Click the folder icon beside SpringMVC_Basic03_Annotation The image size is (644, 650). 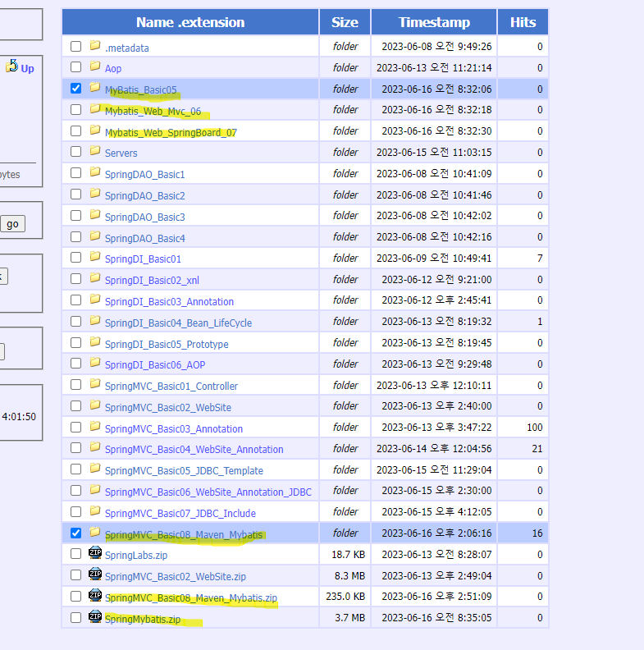95,426
